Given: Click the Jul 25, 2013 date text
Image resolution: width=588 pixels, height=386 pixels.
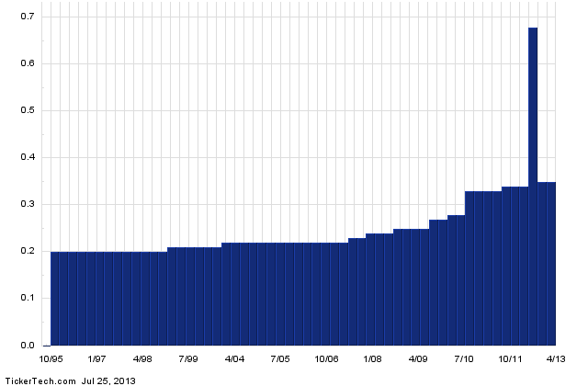Looking at the screenshot, I should pos(108,381).
